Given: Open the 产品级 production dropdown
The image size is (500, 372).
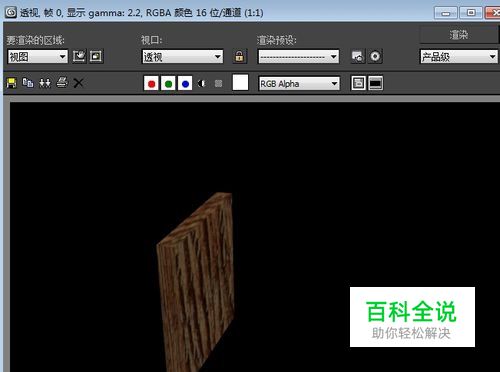Looking at the screenshot, I should [x=459, y=56].
